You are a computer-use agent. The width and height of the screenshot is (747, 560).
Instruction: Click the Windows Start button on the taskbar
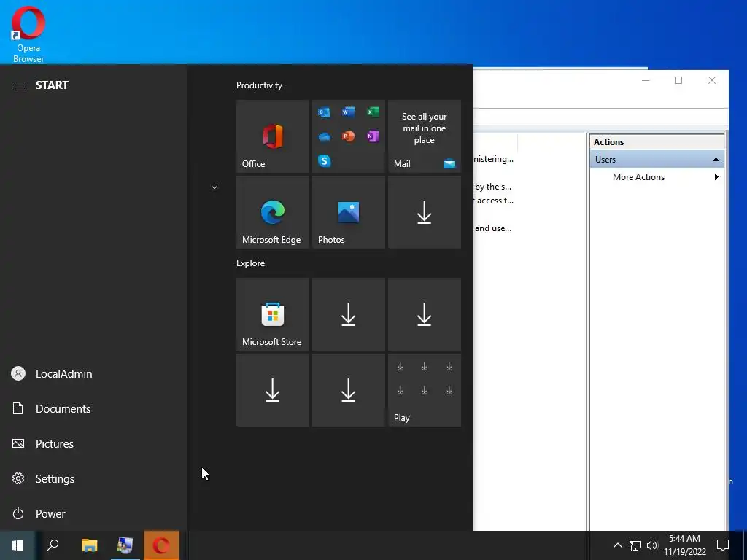[18, 545]
